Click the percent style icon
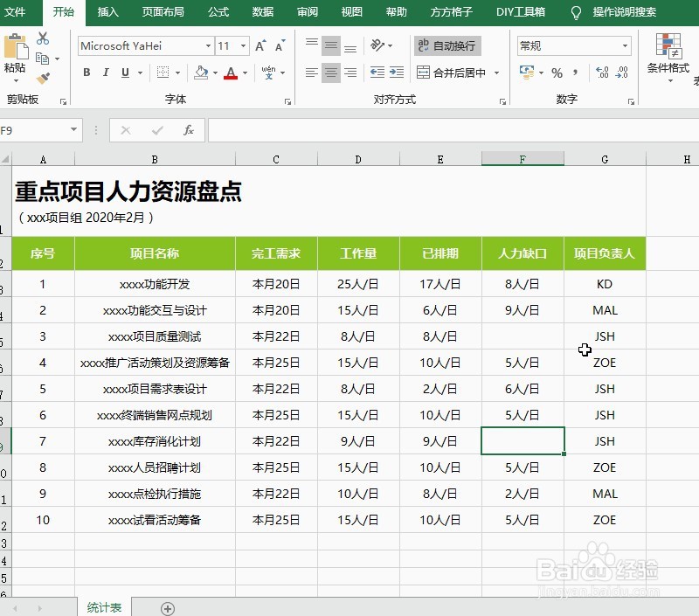The height and width of the screenshot is (616, 699). point(557,73)
